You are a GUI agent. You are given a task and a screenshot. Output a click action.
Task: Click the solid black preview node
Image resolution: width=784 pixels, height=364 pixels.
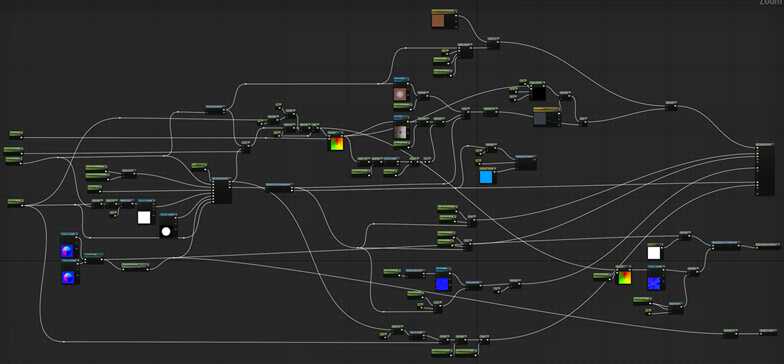coord(538,92)
